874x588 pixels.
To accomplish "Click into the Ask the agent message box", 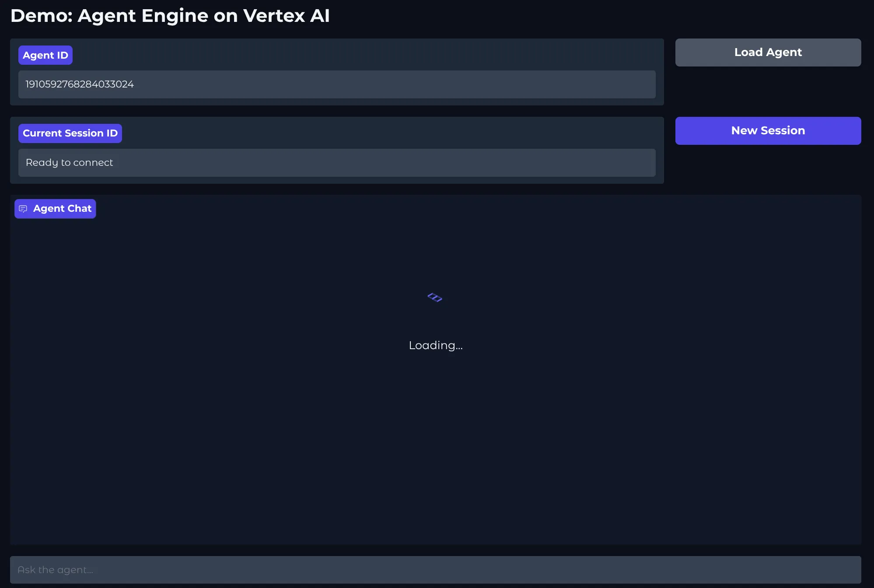I will click(x=435, y=570).
